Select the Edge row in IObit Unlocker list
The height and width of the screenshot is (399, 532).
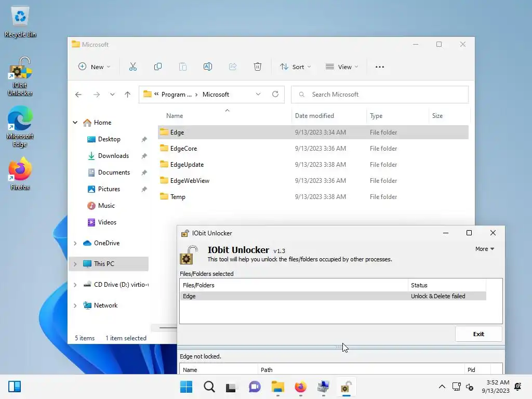coord(333,296)
